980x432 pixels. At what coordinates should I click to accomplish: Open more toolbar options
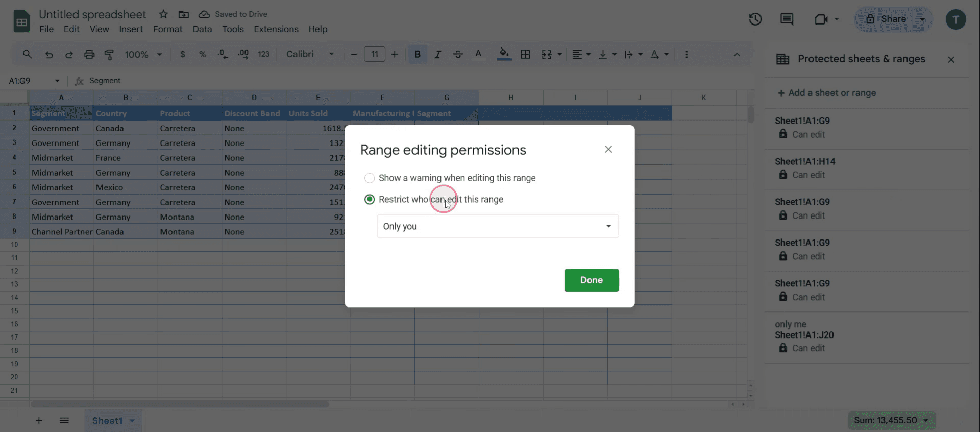pyautogui.click(x=687, y=54)
